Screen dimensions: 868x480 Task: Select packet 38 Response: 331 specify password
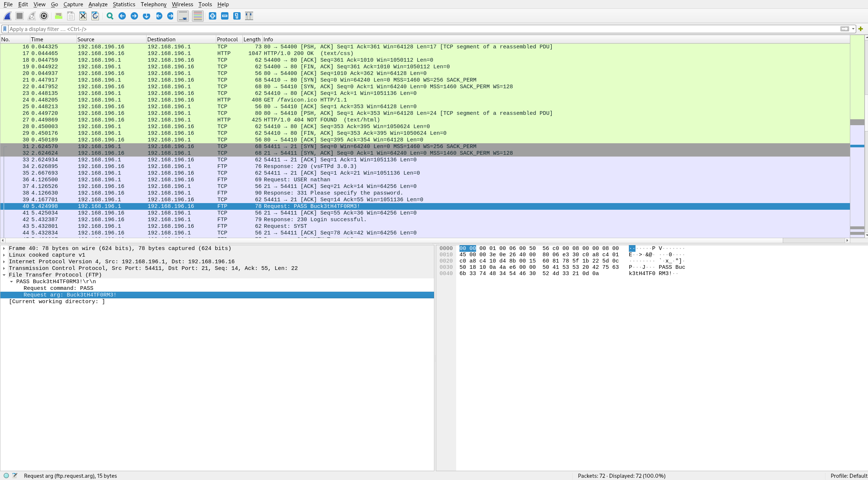point(425,193)
